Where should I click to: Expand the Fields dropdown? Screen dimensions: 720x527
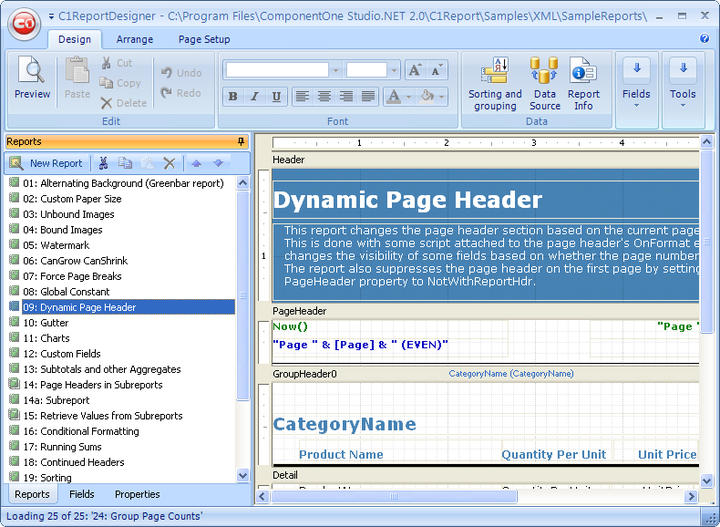coord(636,82)
